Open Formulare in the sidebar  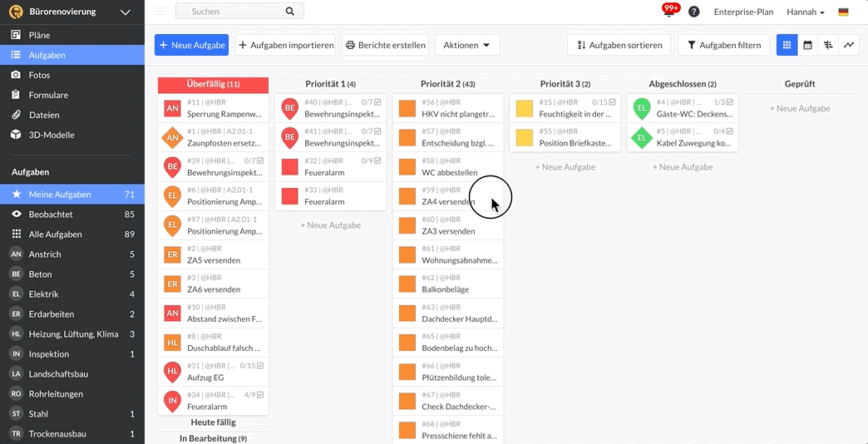(72, 95)
